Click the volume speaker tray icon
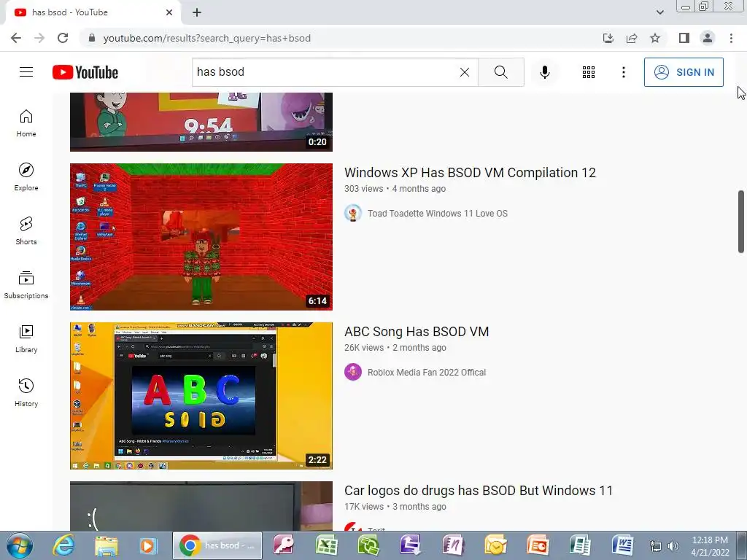The height and width of the screenshot is (560, 747). [673, 546]
